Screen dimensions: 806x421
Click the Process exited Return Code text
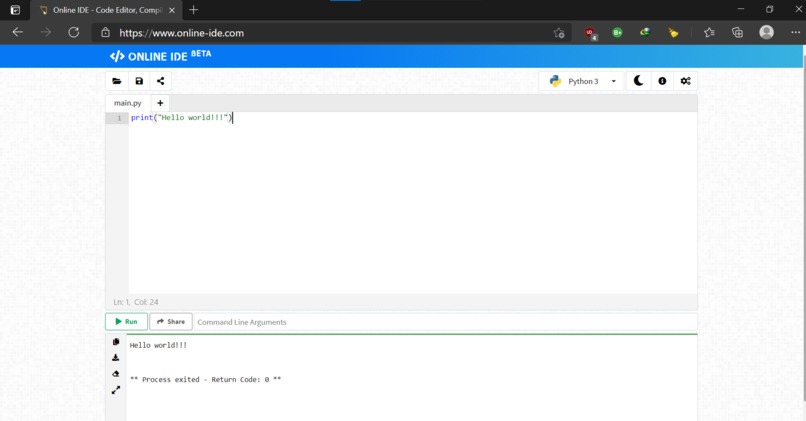pos(206,379)
